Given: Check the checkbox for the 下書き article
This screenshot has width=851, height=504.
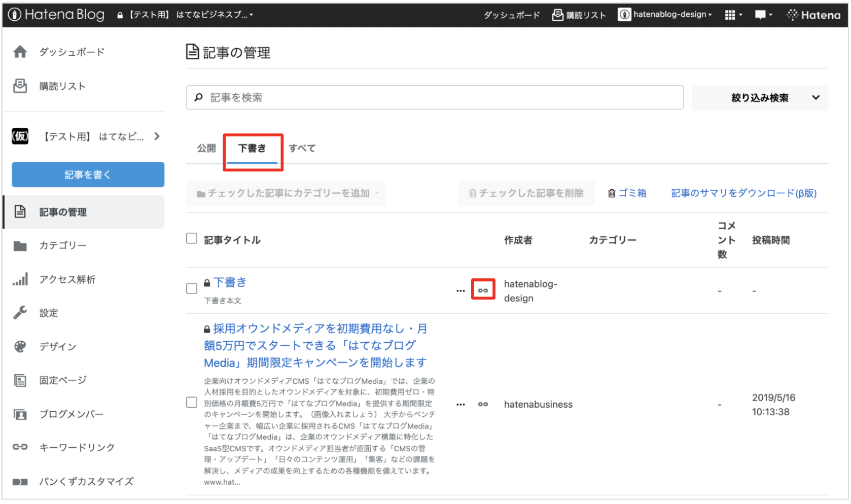Looking at the screenshot, I should pyautogui.click(x=192, y=289).
